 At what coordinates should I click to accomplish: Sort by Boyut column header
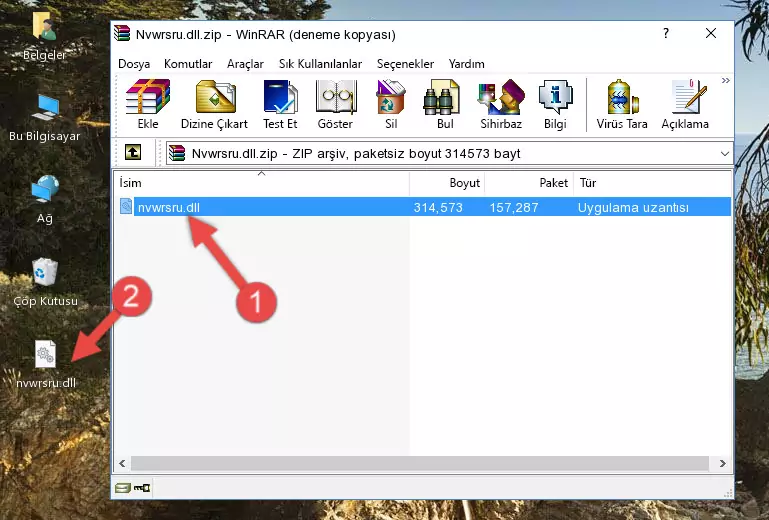pyautogui.click(x=447, y=182)
